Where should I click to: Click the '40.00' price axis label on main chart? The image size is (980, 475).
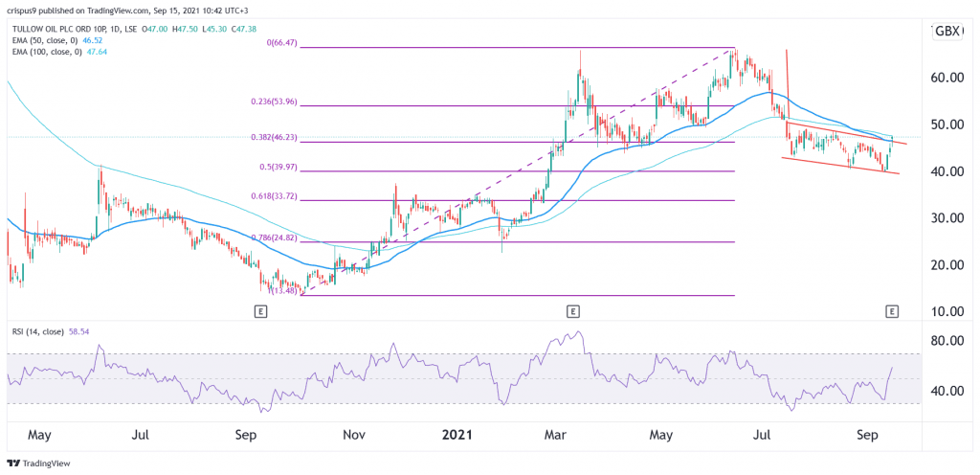[x=946, y=171]
